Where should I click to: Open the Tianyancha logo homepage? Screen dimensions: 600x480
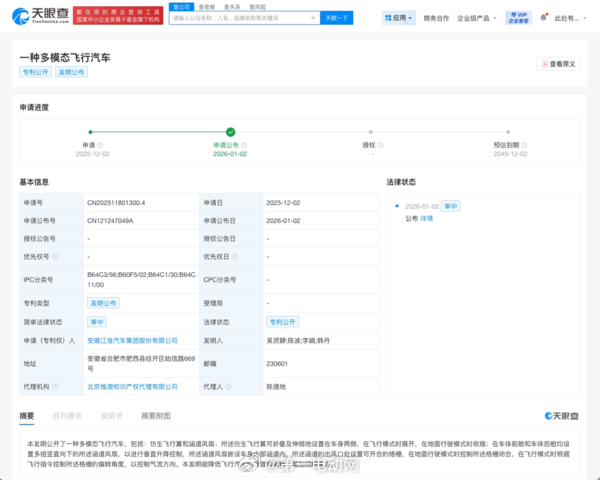41,16
